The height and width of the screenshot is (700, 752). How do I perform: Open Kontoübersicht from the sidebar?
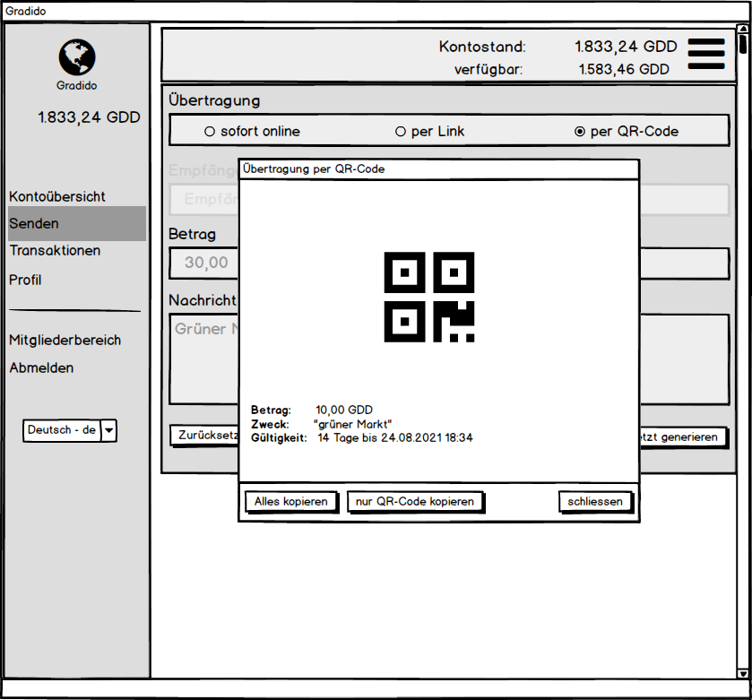56,196
